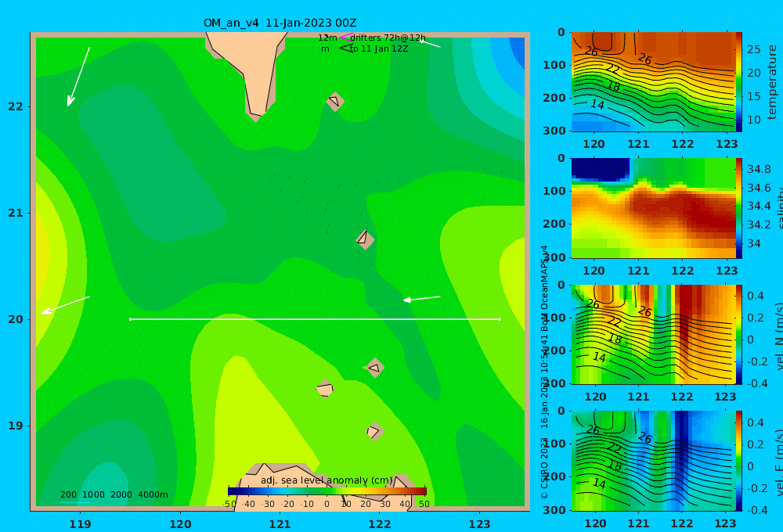Screen dimensions: 783x532
Task: Click the black drifter arrow legend icon
Action: tap(346, 49)
